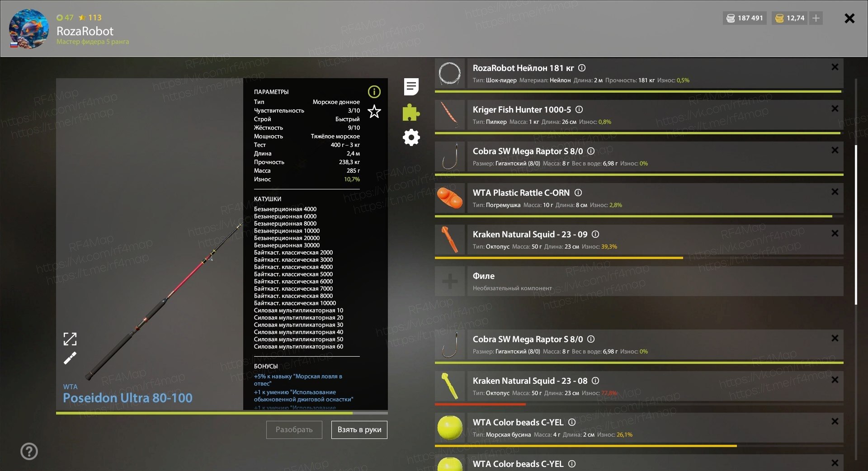Remove RozaRobot Нейлон 181 кг leader
This screenshot has height=471, width=868.
tap(835, 67)
